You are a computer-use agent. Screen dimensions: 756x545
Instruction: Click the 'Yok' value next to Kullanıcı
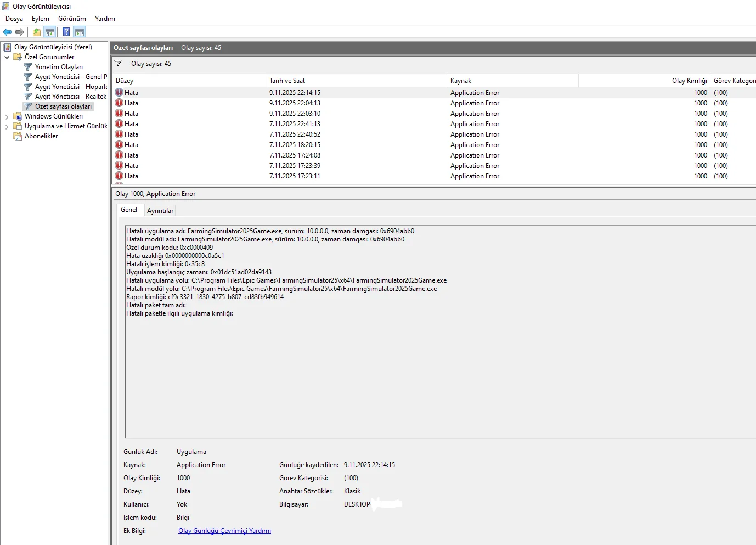point(182,504)
